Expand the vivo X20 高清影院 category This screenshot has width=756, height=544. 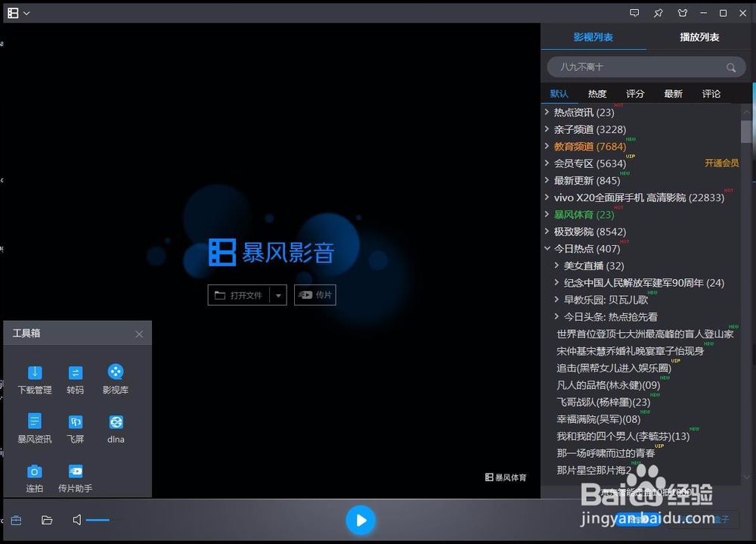547,197
